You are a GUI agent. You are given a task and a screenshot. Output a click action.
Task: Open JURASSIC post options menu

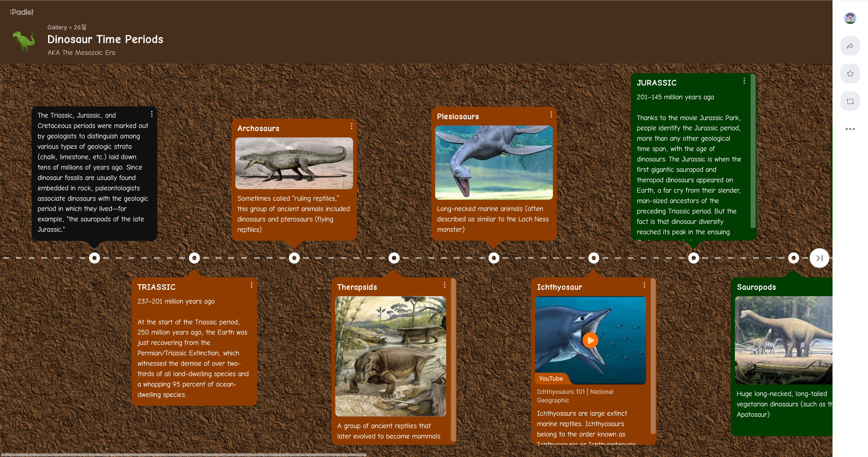coord(744,81)
